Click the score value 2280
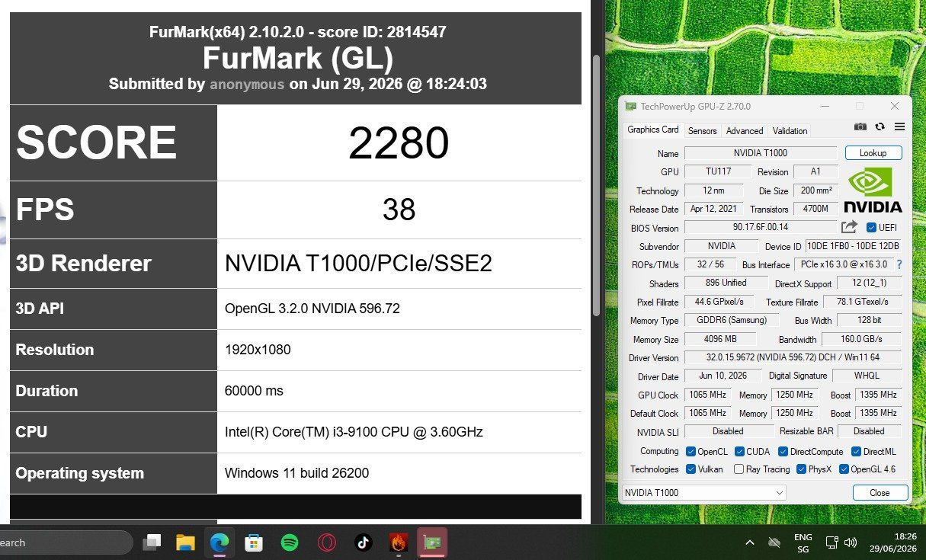 pyautogui.click(x=399, y=142)
